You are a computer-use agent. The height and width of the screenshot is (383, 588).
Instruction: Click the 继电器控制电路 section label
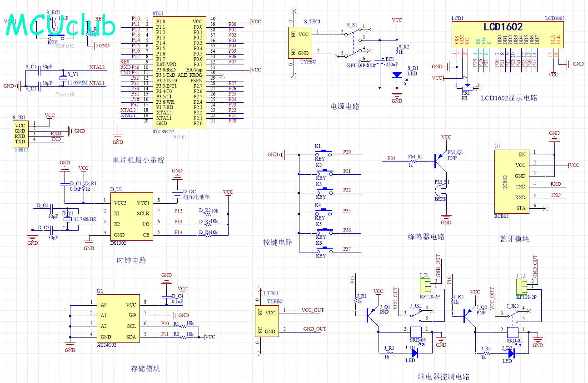pyautogui.click(x=443, y=377)
